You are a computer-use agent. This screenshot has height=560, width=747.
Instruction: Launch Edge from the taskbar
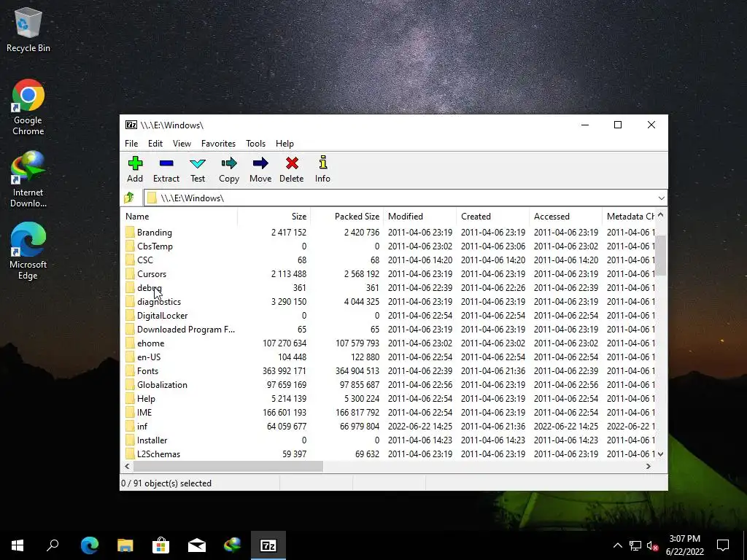click(89, 545)
